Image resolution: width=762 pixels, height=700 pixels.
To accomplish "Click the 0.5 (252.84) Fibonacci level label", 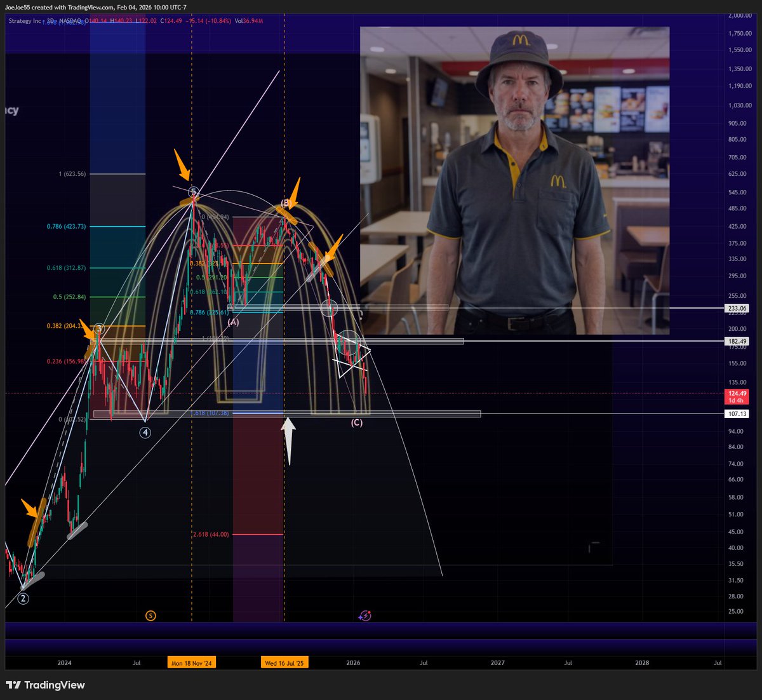I will coord(70,297).
